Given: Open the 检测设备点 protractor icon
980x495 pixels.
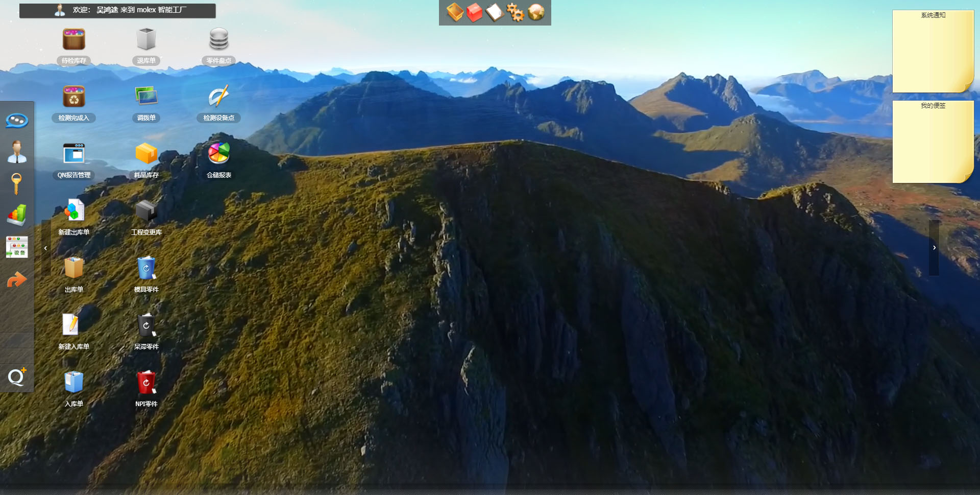Looking at the screenshot, I should click(219, 97).
